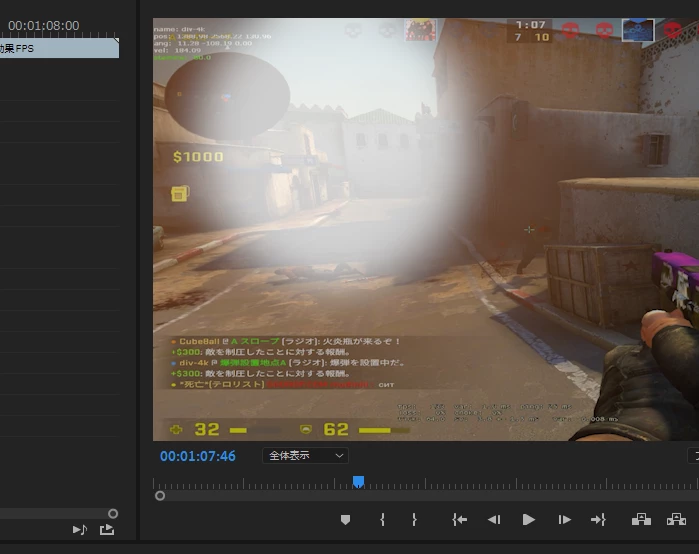Viewport: 699px width, 554px height.
Task: Step forward one frame
Action: (x=564, y=520)
